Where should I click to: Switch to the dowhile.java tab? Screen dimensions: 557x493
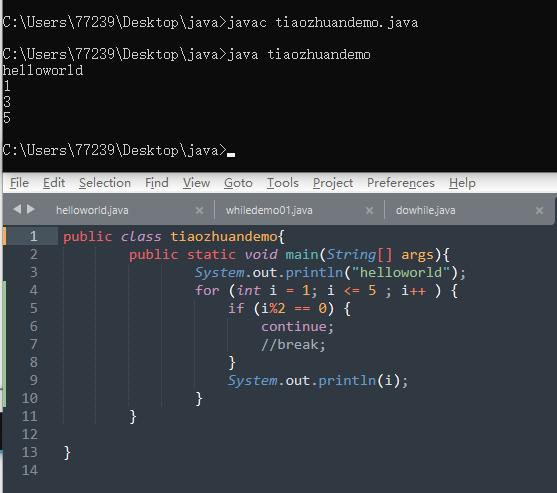[x=426, y=210]
